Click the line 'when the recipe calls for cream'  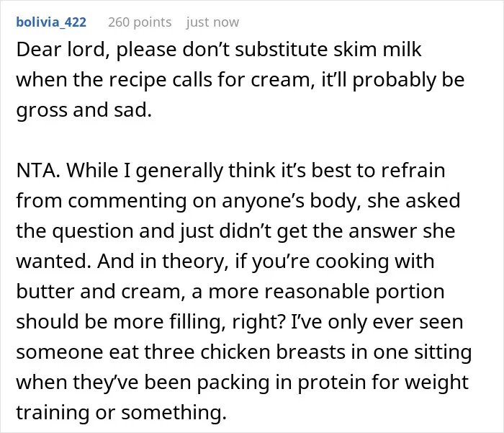(166, 80)
